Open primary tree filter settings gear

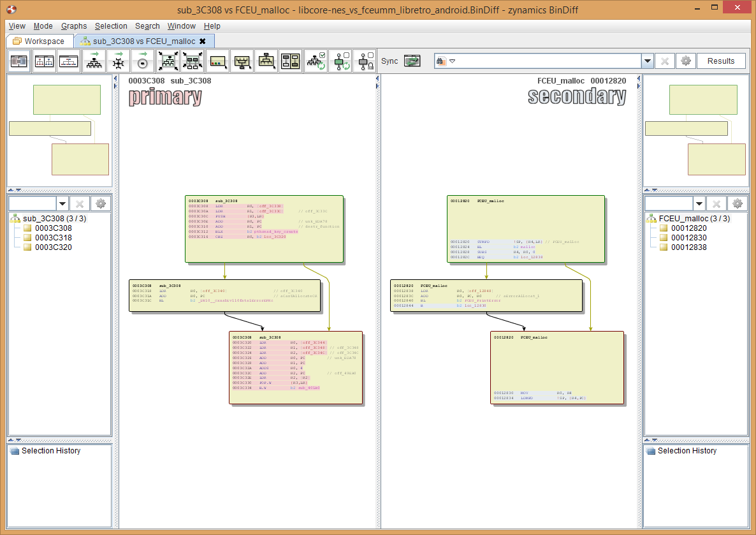click(x=101, y=203)
